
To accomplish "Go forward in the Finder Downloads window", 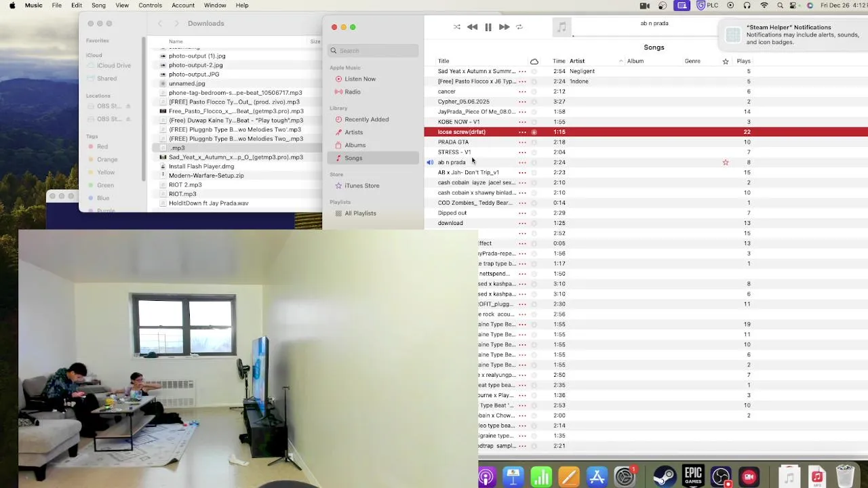I will click(x=176, y=24).
